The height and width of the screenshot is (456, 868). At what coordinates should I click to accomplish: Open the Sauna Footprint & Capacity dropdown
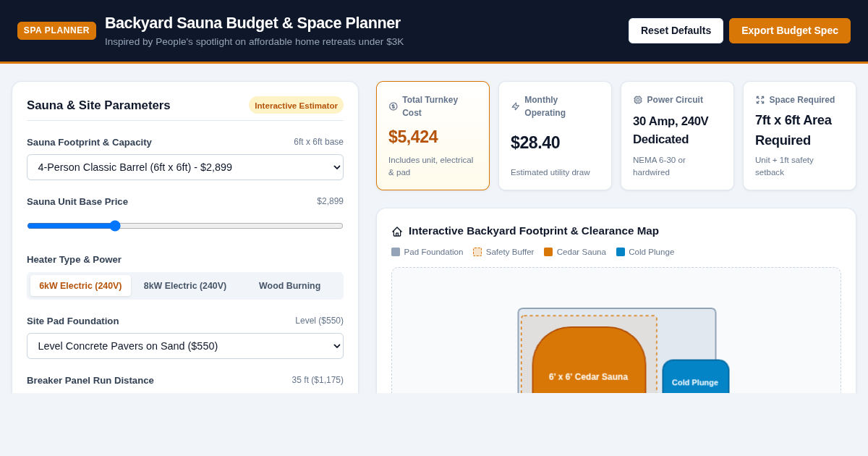pyautogui.click(x=185, y=167)
